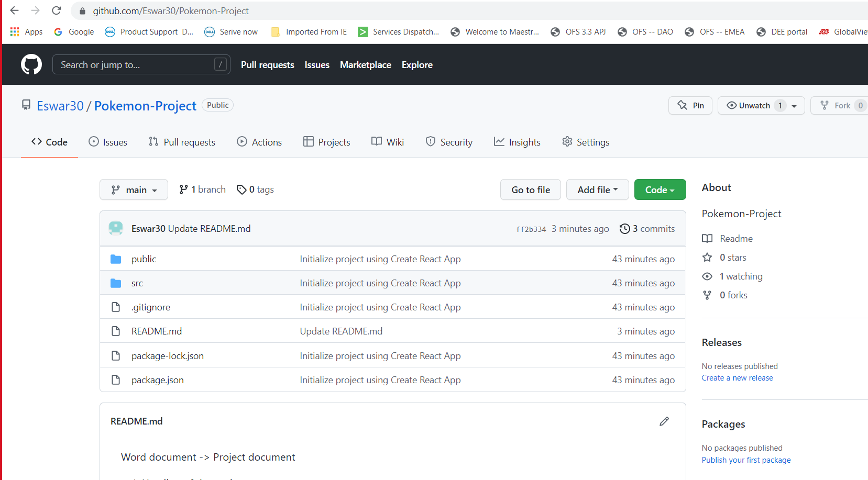Screen dimensions: 868x480
Task: Open the public folder
Action: pyautogui.click(x=144, y=259)
